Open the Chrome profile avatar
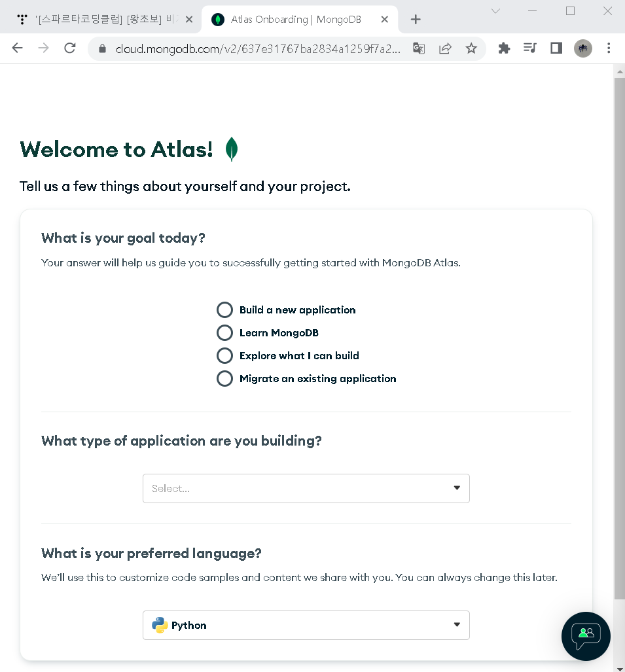 tap(583, 48)
